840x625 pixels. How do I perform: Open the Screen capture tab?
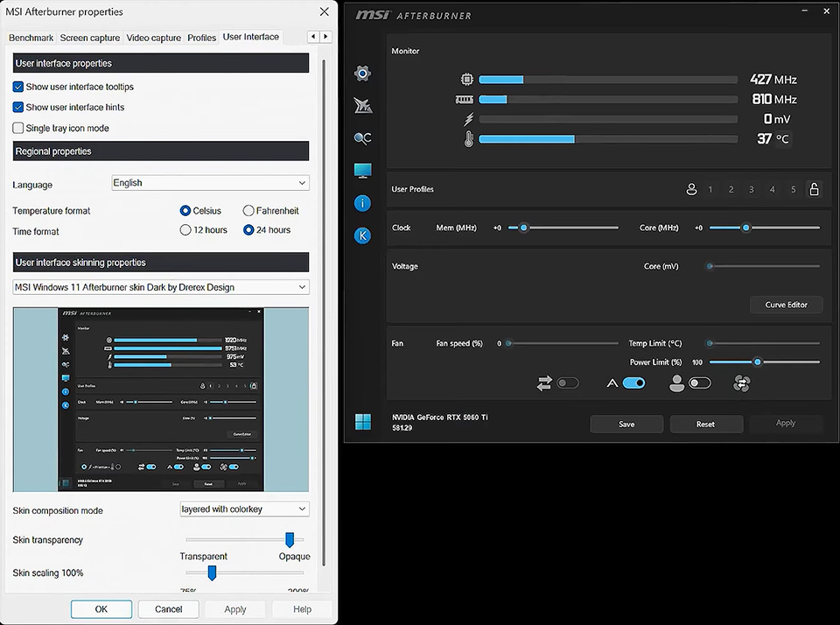click(89, 38)
